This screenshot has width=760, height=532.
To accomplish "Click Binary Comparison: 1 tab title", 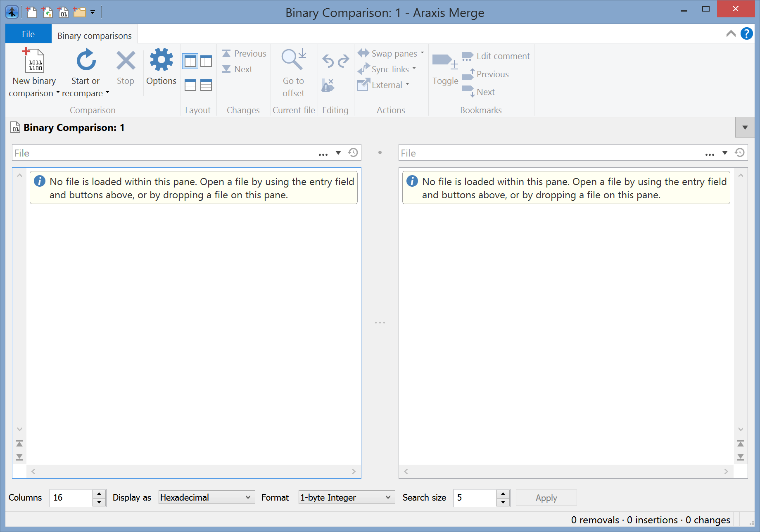I will point(74,128).
